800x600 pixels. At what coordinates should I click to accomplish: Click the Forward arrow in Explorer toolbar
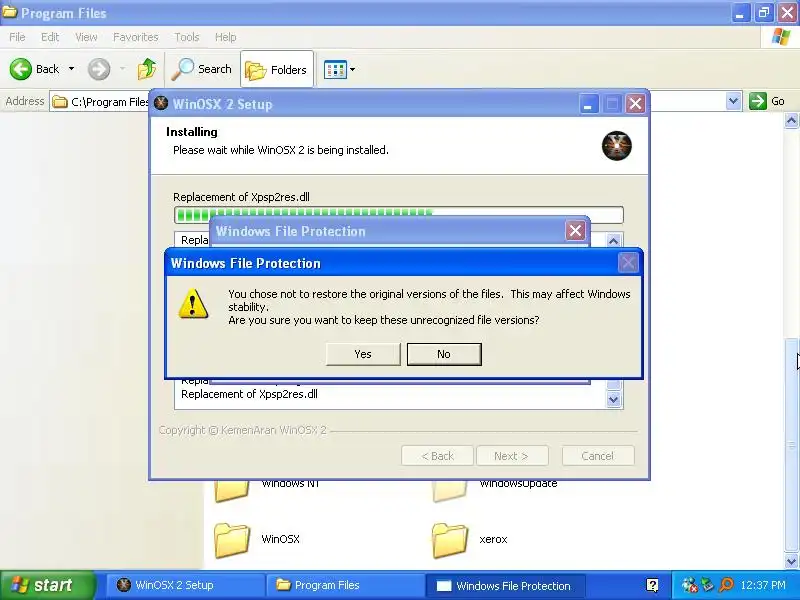pos(99,69)
